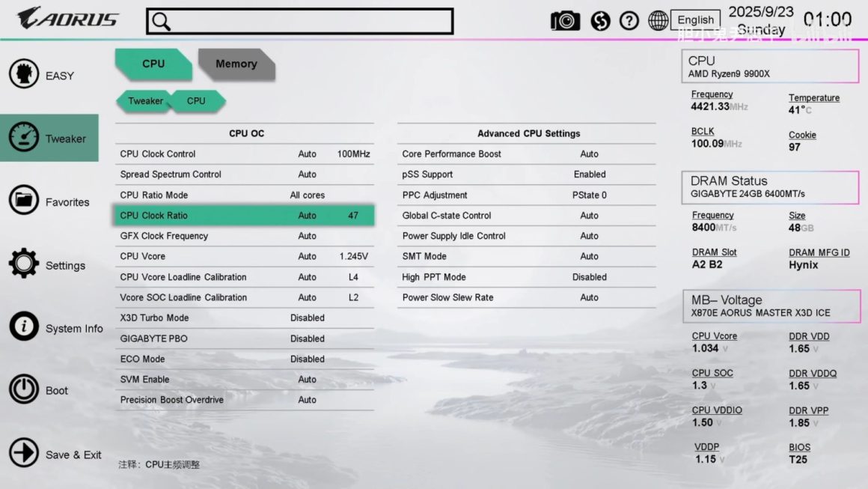The width and height of the screenshot is (868, 489).
Task: Open PPC Adjustment PState 0 dropdown
Action: [x=590, y=195]
